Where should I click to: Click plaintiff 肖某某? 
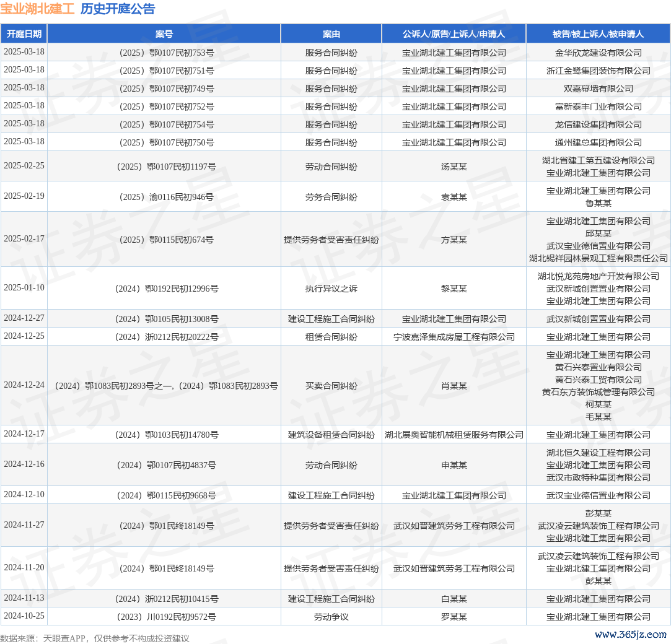[x=454, y=386]
